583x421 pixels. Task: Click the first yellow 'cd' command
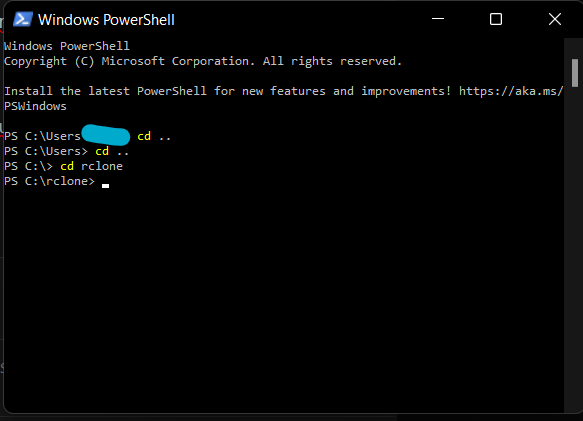(144, 136)
